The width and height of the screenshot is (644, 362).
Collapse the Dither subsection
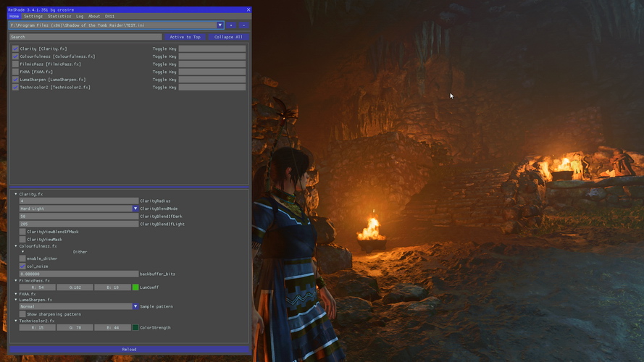click(x=22, y=252)
